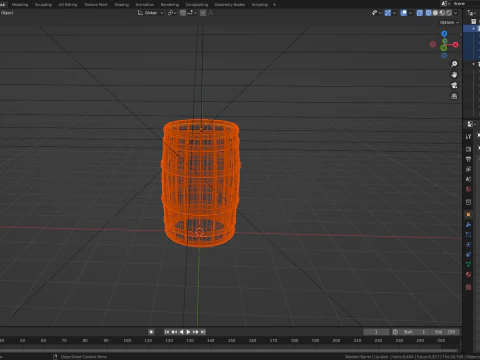Play the animation forward

coord(188,332)
